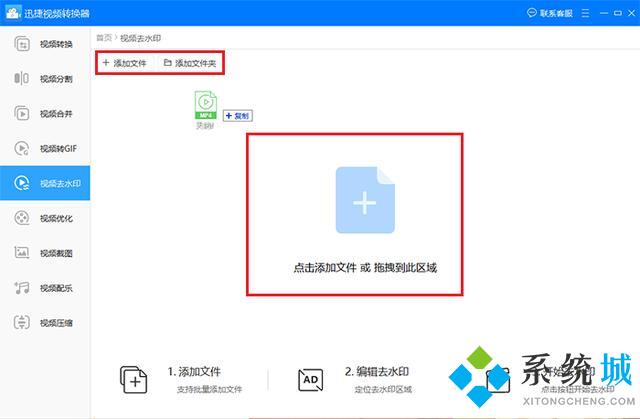The height and width of the screenshot is (419, 640).
Task: Click the 视频去水印 sidebar icon
Action: click(x=22, y=183)
